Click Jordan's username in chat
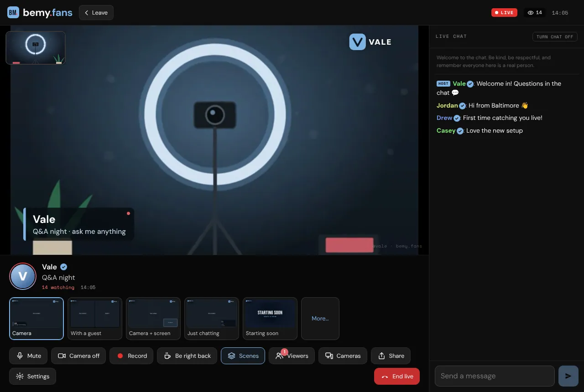 click(447, 105)
